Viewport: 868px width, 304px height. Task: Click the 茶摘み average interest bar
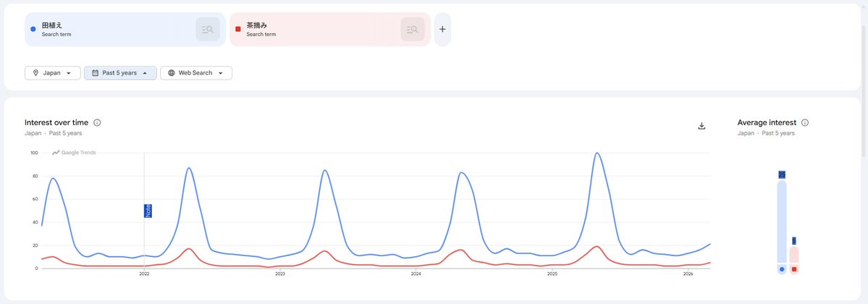[x=794, y=254]
